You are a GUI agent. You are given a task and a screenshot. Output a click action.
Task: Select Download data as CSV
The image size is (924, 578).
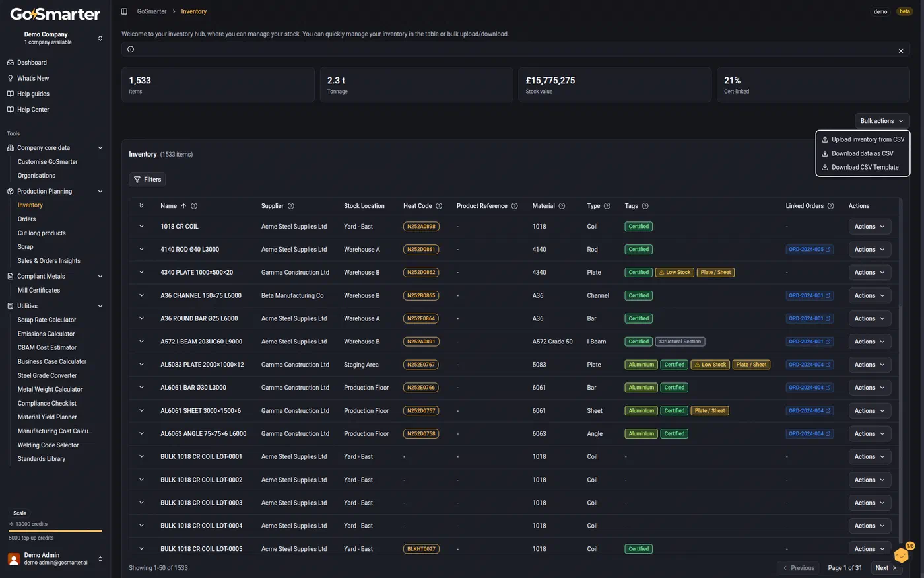click(x=863, y=153)
